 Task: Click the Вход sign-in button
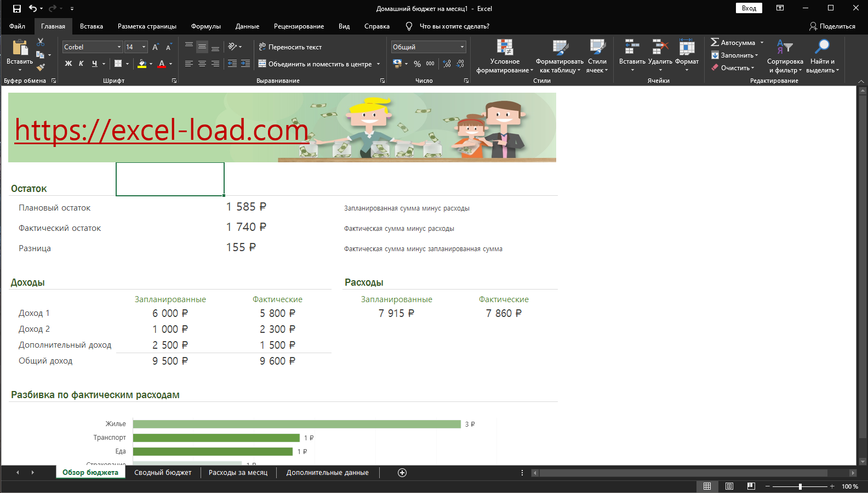tap(749, 8)
